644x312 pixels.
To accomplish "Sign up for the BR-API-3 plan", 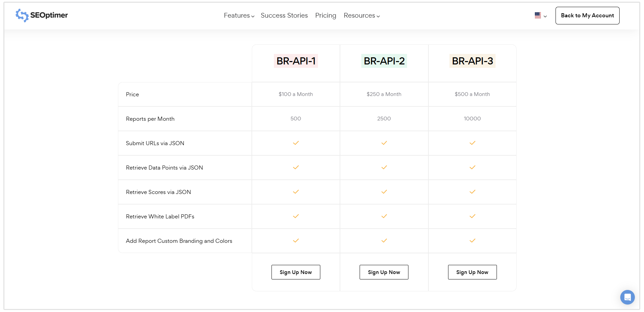I will pos(472,272).
